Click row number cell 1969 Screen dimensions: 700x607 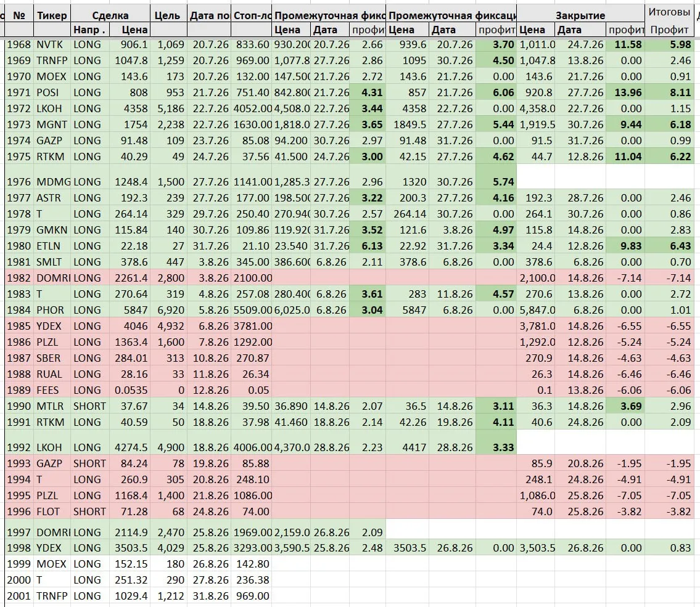pyautogui.click(x=19, y=60)
